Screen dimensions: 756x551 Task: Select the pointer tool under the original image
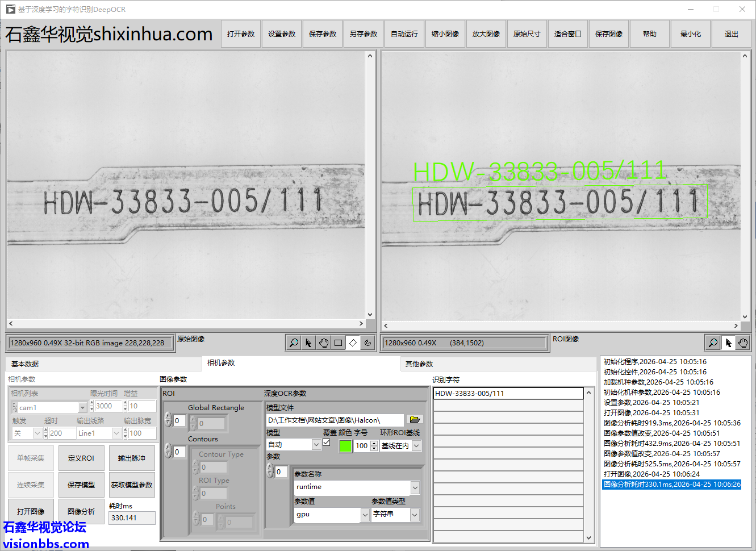[x=308, y=343]
